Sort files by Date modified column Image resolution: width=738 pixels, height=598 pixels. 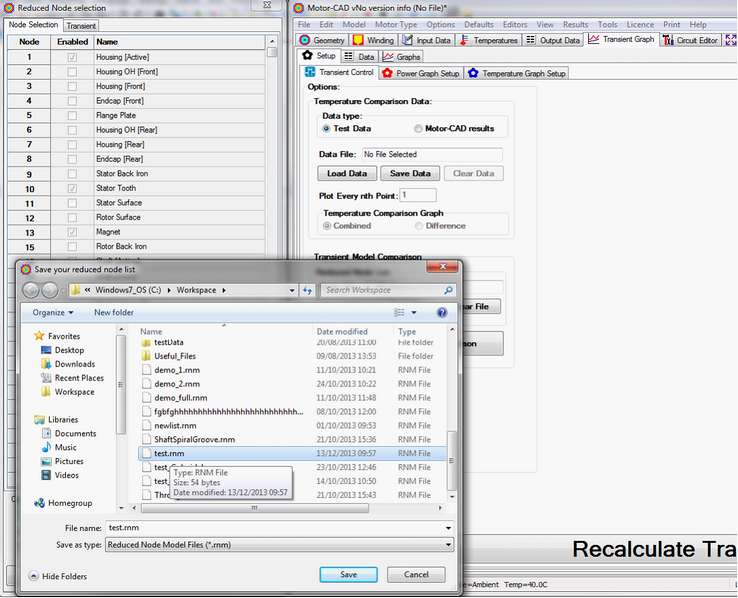coord(342,331)
